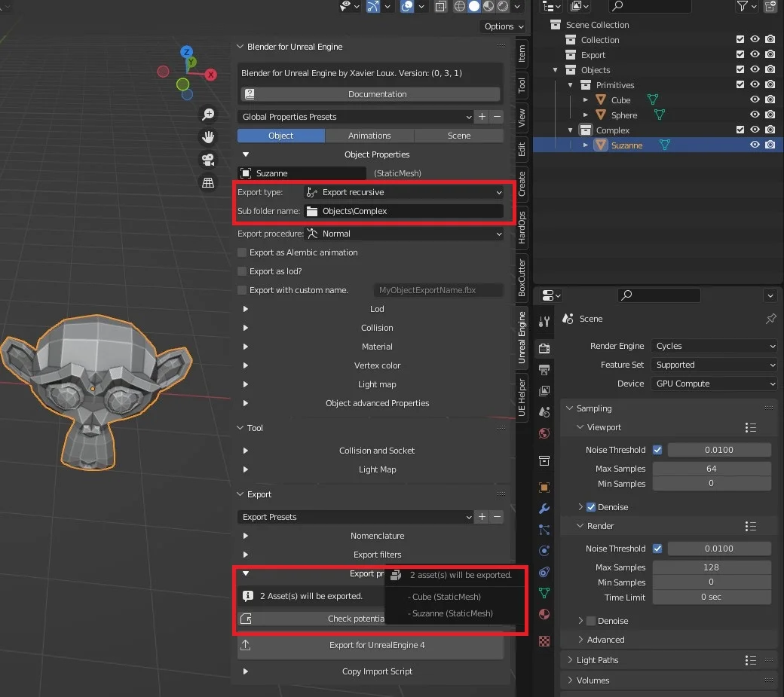
Task: Open the addon Documentation
Action: point(369,93)
